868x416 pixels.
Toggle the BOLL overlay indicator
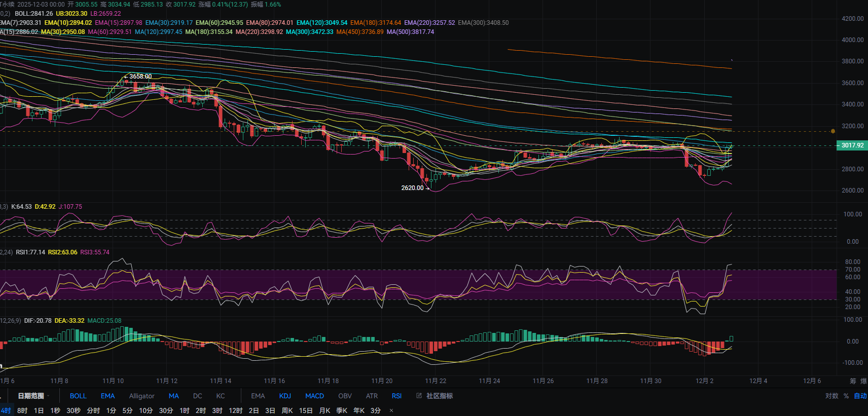(x=78, y=396)
